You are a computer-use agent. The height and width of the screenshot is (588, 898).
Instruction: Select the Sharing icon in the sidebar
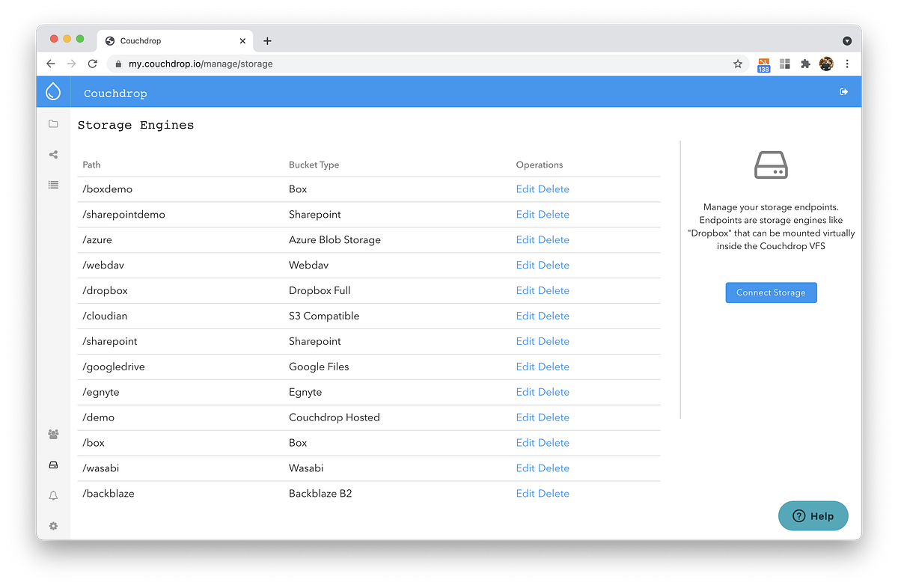click(x=53, y=154)
